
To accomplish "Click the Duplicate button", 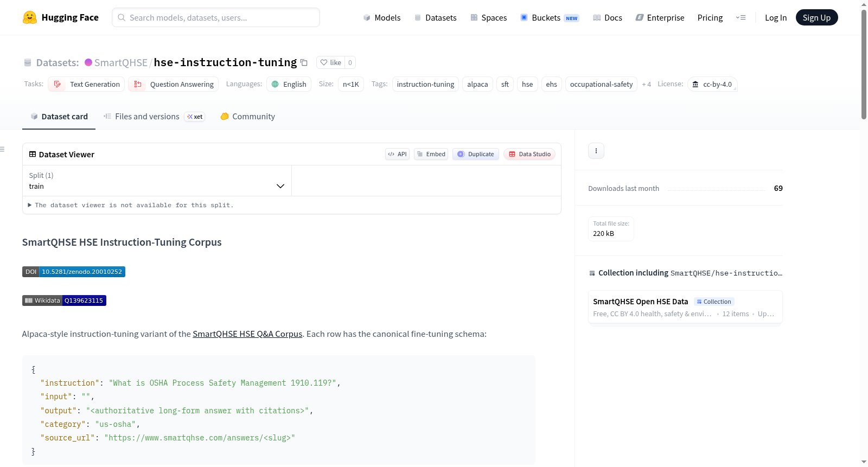I will (476, 154).
